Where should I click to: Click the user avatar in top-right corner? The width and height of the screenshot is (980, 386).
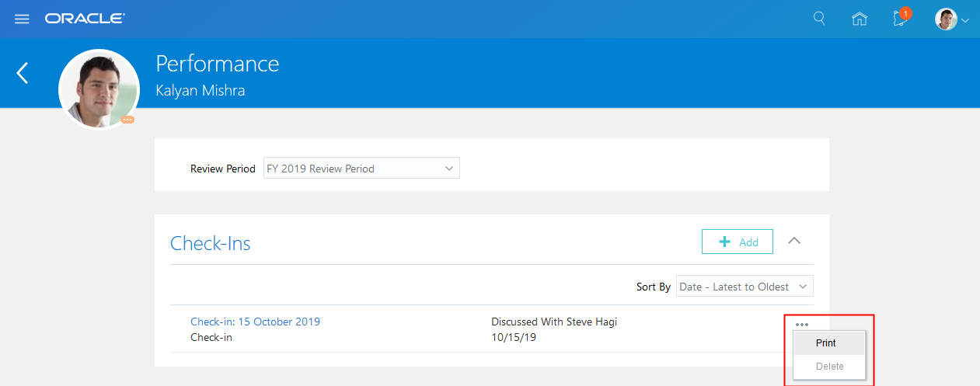tap(946, 19)
